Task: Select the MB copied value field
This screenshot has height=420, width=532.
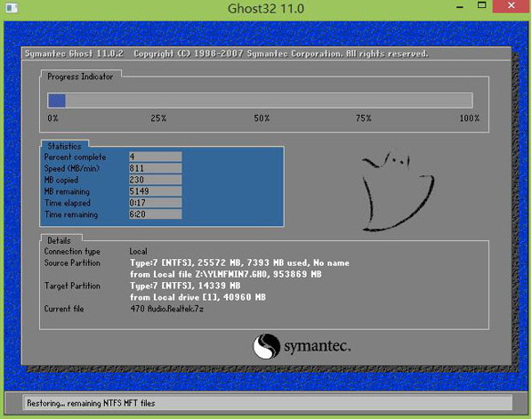Action: pyautogui.click(x=155, y=180)
